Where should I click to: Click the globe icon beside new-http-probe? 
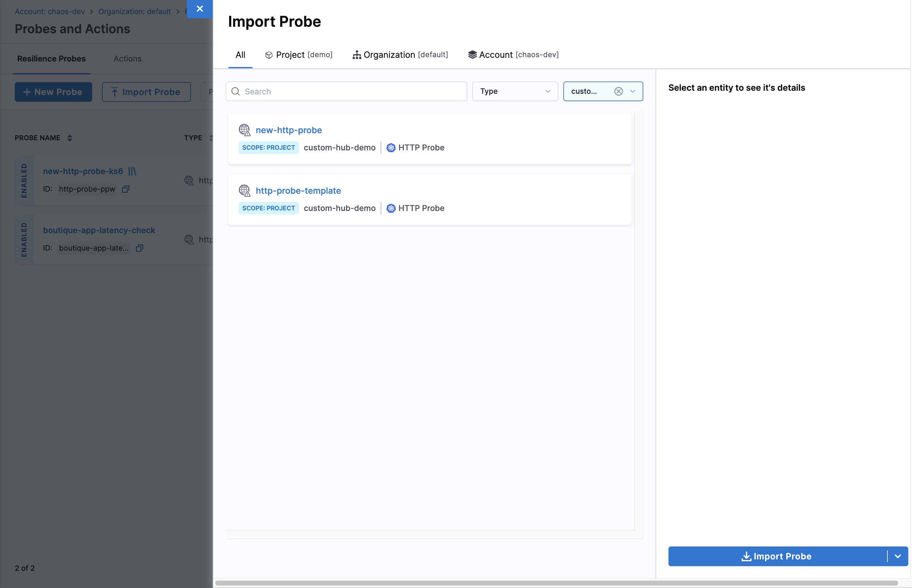[x=244, y=130]
